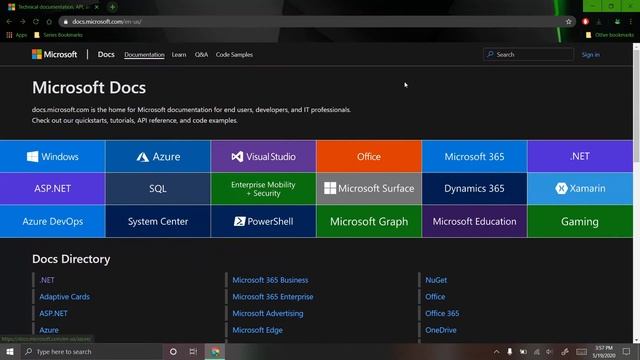Focus the Docs Search field
Viewport: 640px width, 360px height.
point(529,54)
